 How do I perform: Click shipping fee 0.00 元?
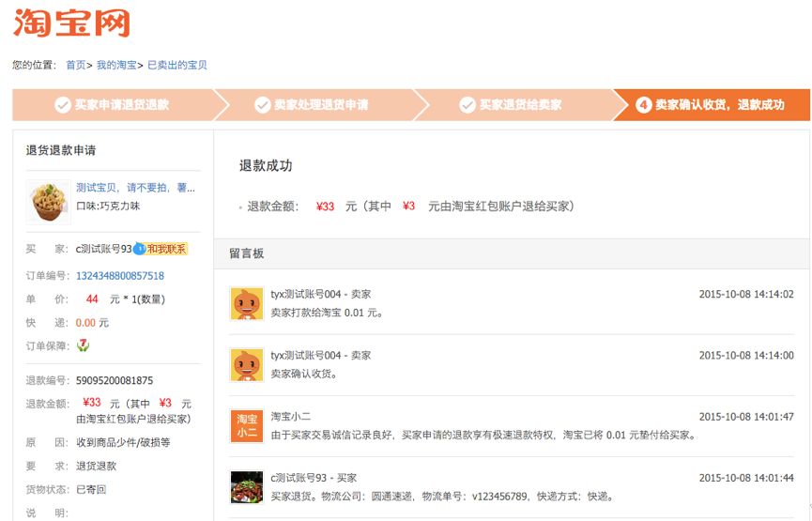(92, 323)
